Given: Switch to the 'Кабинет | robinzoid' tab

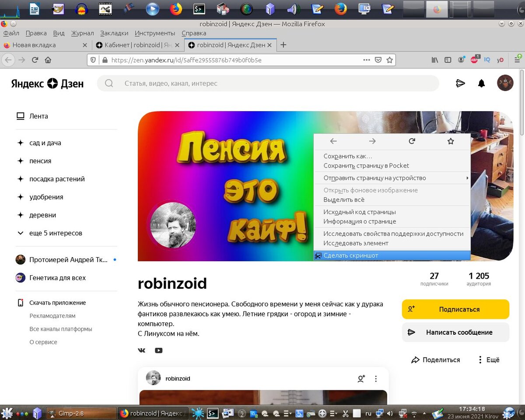Looking at the screenshot, I should click(138, 45).
